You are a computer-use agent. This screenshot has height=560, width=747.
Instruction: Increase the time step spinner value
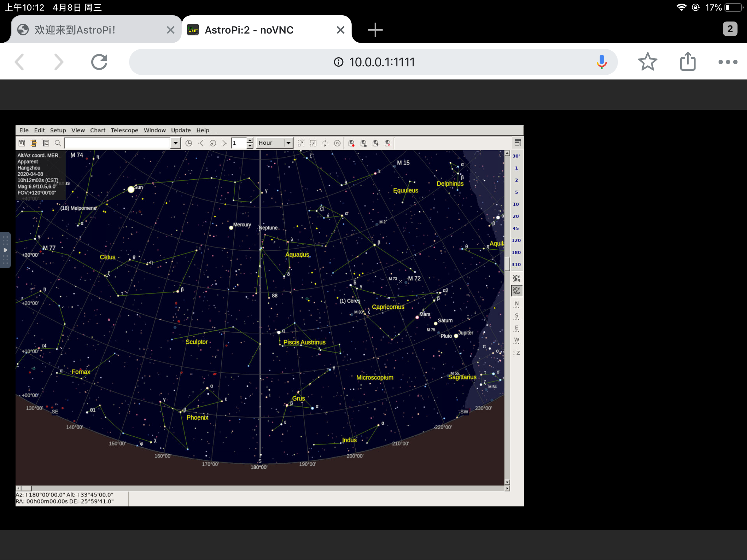250,141
